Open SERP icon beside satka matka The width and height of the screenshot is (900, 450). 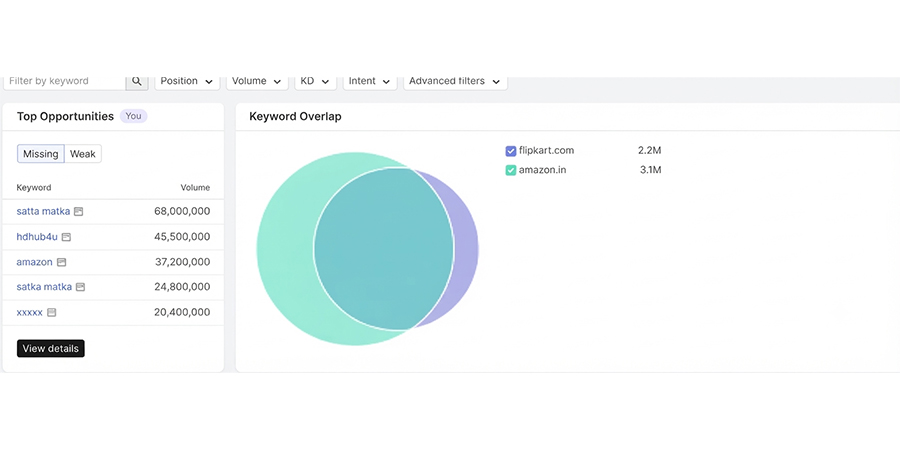pyautogui.click(x=80, y=286)
